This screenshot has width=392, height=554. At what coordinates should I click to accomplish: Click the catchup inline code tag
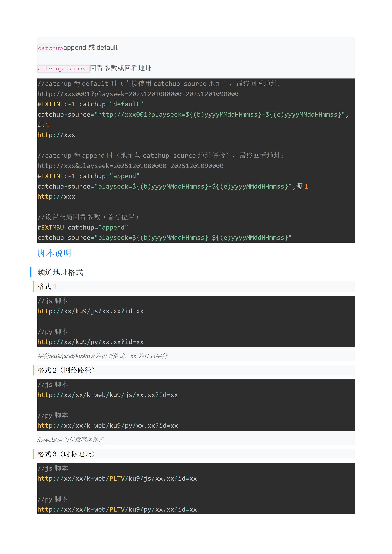click(x=50, y=48)
